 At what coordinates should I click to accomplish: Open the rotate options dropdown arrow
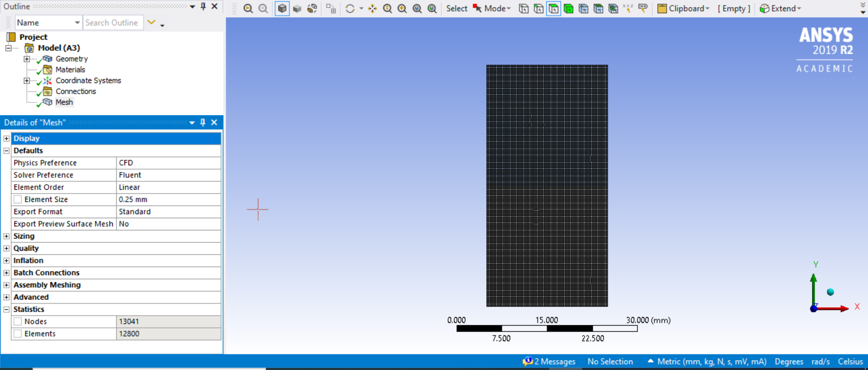tap(361, 9)
